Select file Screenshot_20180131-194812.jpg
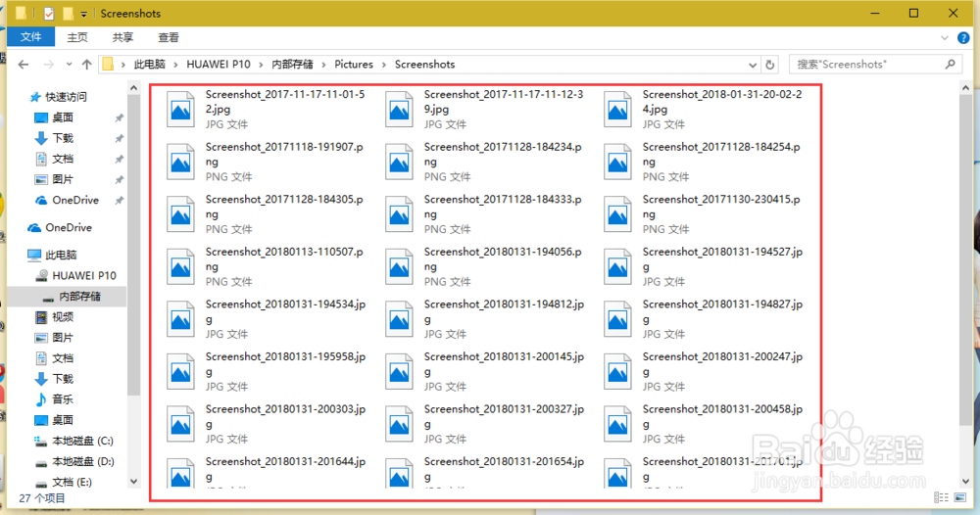Viewport: 980px width, 515px height. point(486,318)
